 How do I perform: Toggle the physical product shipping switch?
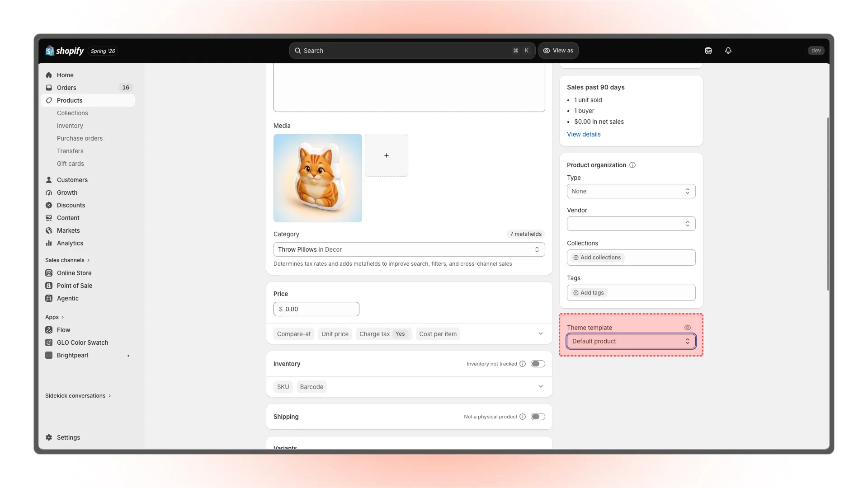coord(538,417)
